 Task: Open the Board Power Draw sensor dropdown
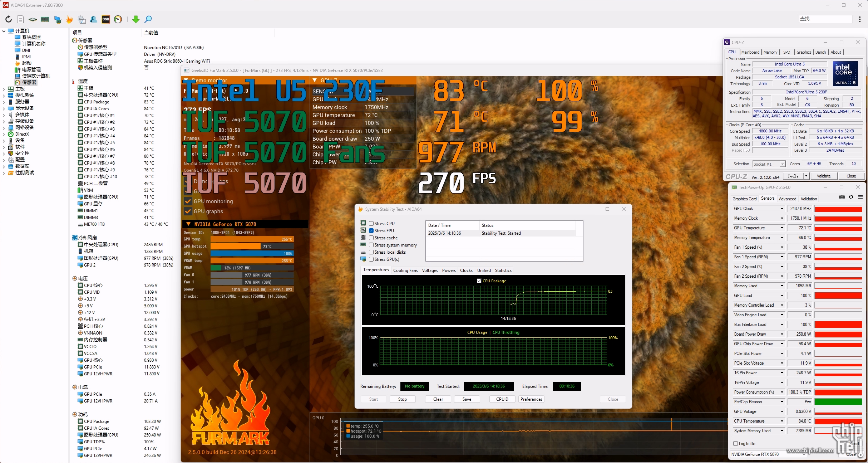point(782,334)
